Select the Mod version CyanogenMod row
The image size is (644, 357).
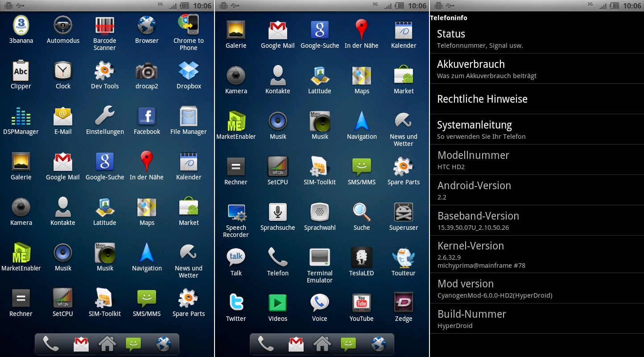click(537, 288)
